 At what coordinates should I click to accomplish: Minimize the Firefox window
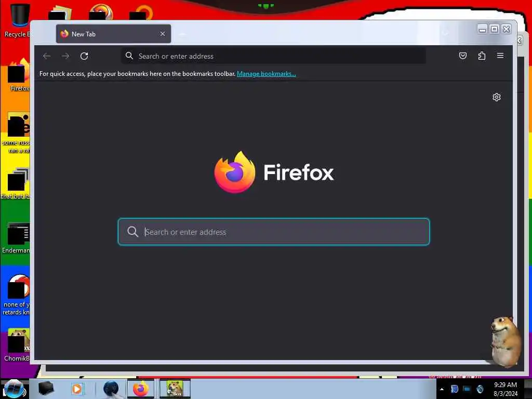coord(482,30)
